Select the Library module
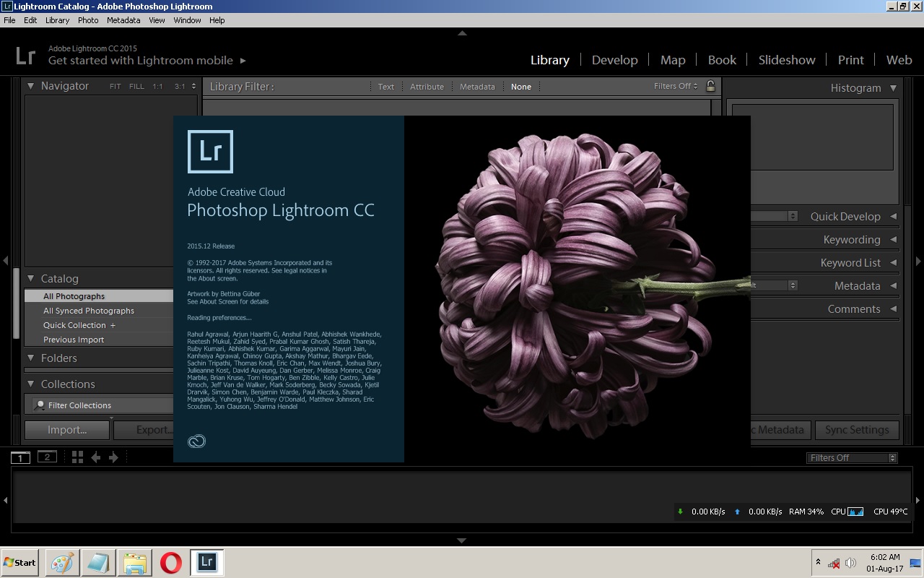This screenshot has width=924, height=578. pos(550,60)
